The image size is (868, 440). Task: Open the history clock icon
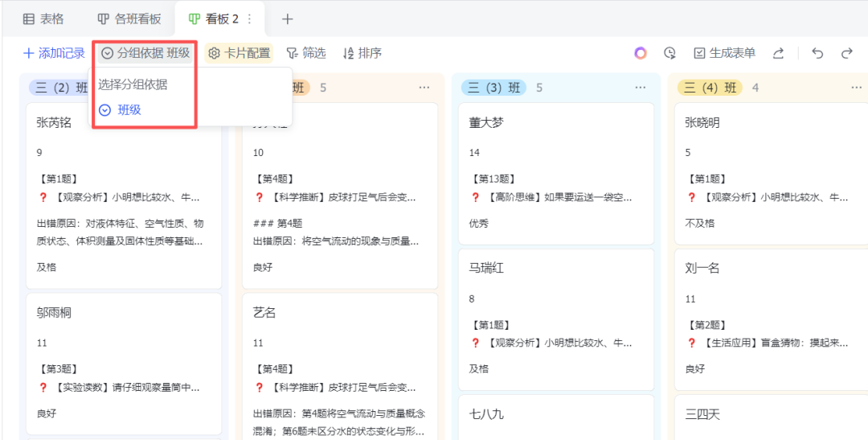pos(669,53)
